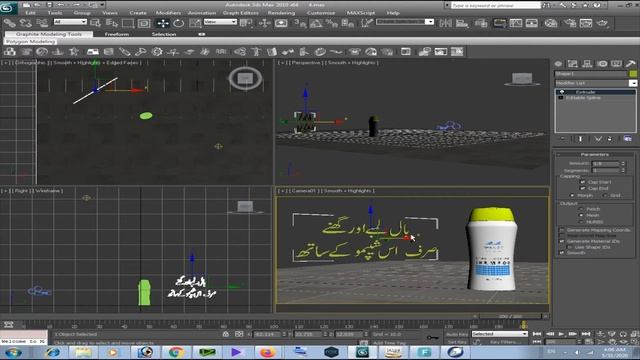The height and width of the screenshot is (360, 640).
Task: Choose the Rectangular Selection Region tool
Action: point(127,23)
